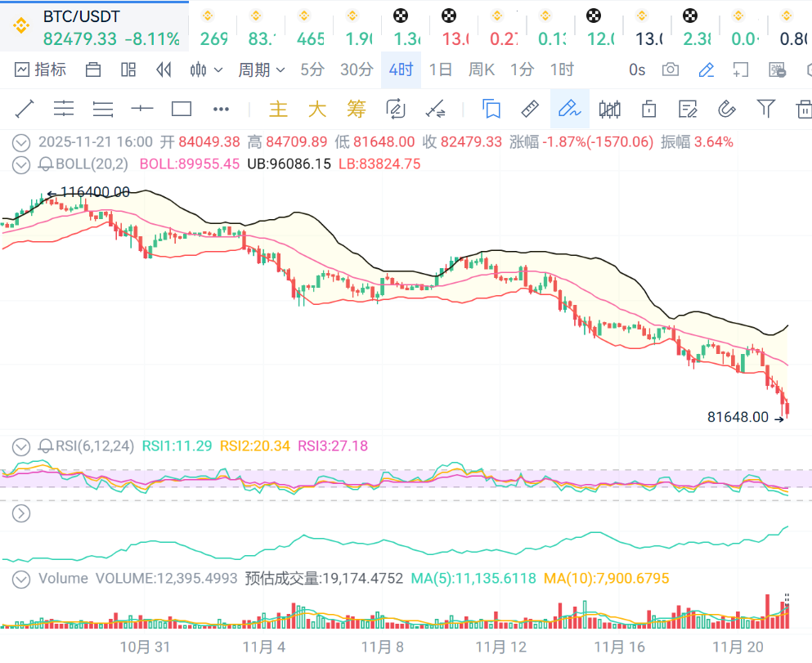Image resolution: width=812 pixels, height=663 pixels.
Task: Switch to the 30分 timeframe tab
Action: 356,69
